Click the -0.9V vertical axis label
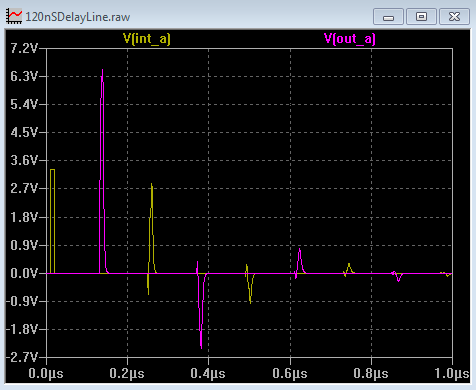 22,302
